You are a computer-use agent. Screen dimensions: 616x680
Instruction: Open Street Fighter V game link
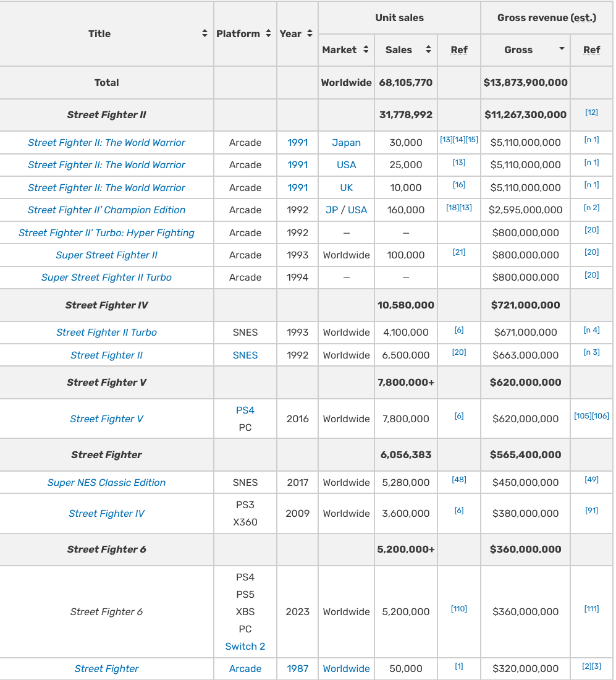tap(106, 419)
